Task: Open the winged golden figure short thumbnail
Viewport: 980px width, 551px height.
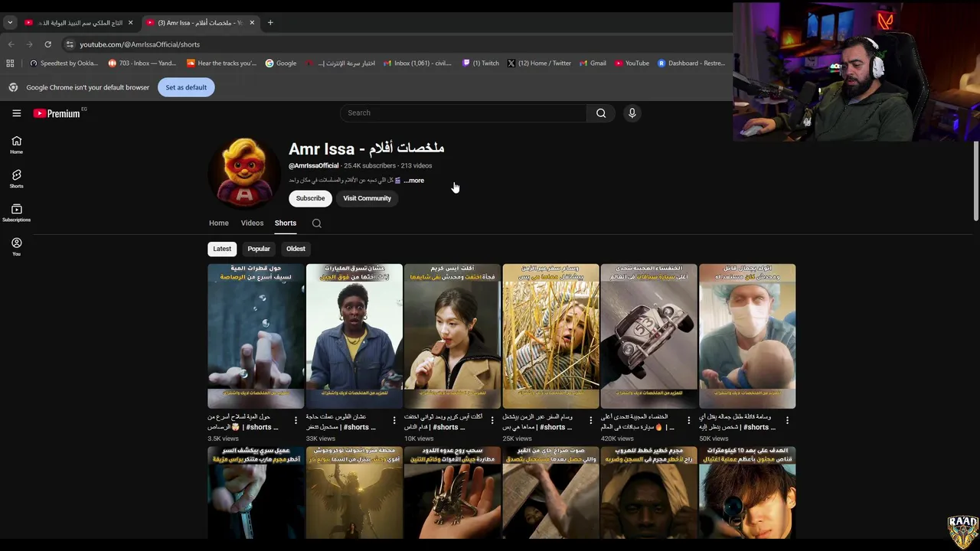Action: point(354,493)
